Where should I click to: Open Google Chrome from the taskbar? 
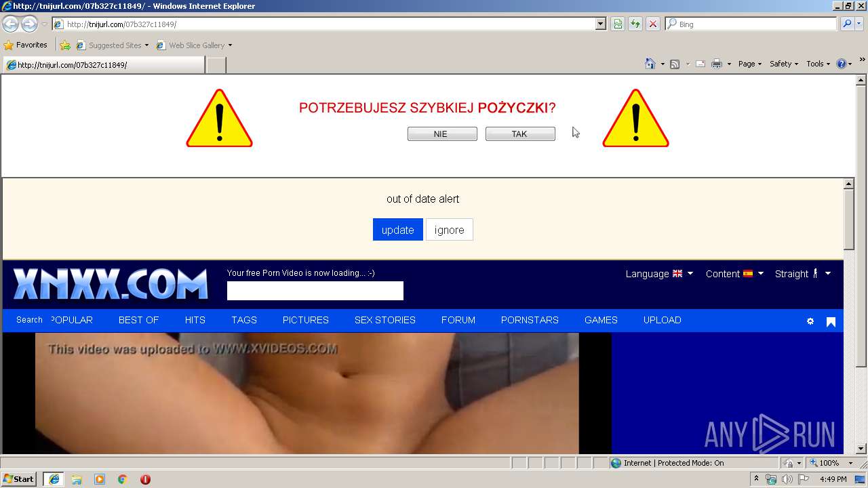(x=122, y=479)
